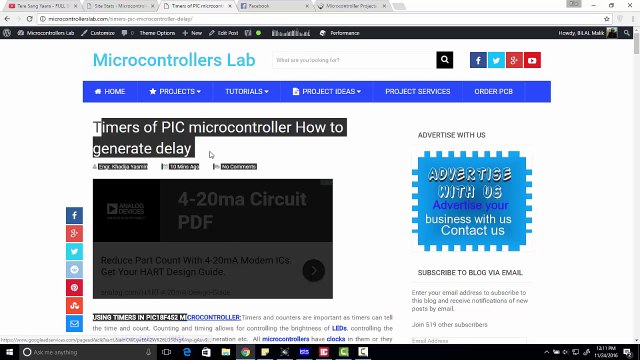Open the site's Facebook page icon in header
The height and width of the screenshot is (360, 640).
click(478, 60)
